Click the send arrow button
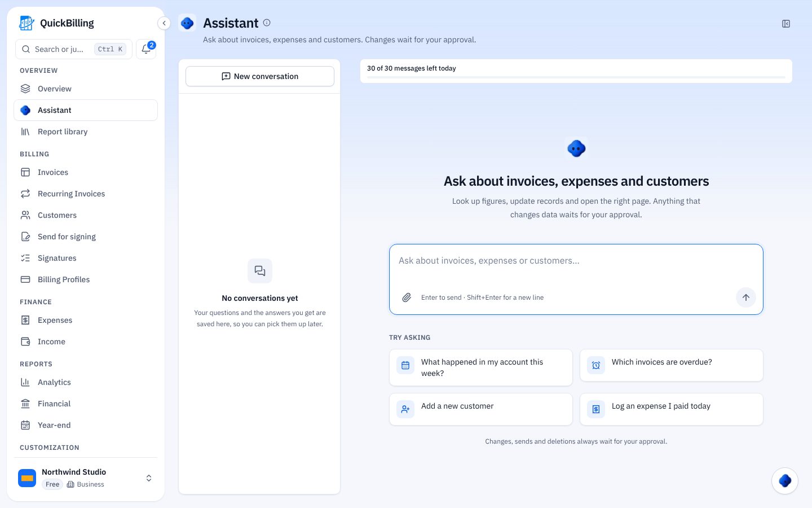 point(746,297)
